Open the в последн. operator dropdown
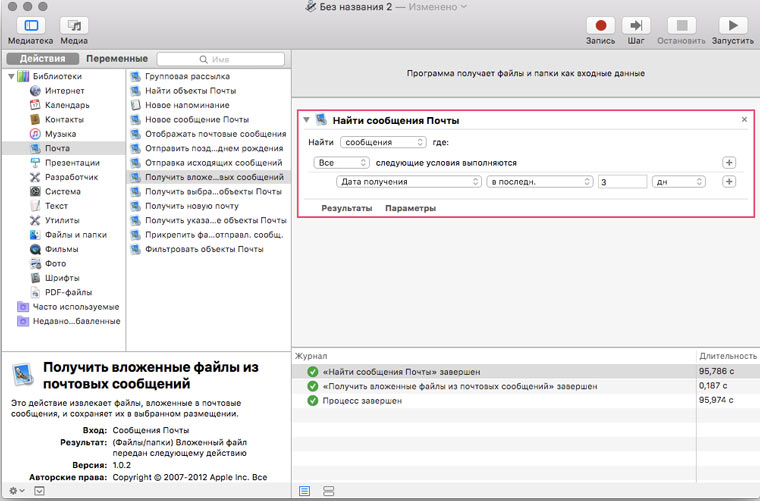The height and width of the screenshot is (501, 760). (x=539, y=182)
